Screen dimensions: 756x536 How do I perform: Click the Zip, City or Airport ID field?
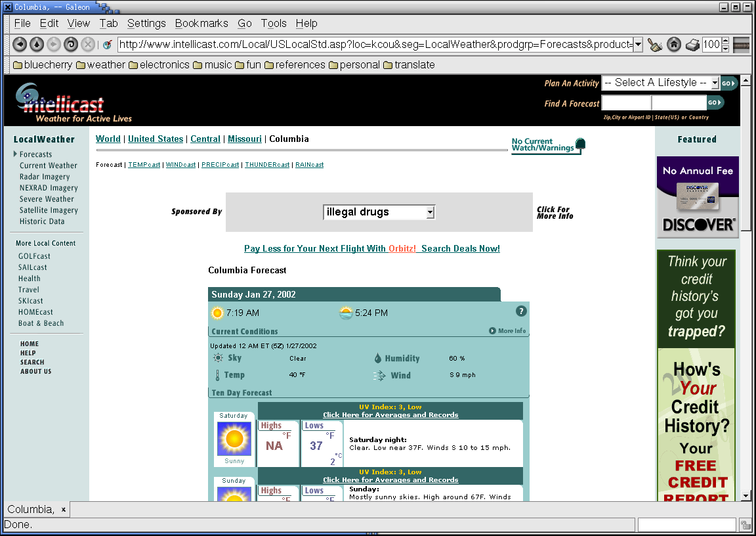pyautogui.click(x=626, y=102)
